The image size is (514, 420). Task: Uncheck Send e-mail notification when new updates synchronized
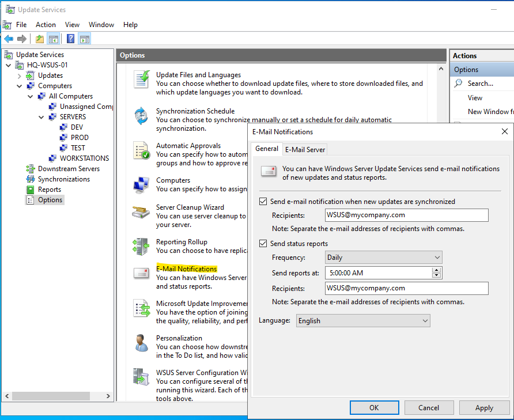[x=263, y=202]
